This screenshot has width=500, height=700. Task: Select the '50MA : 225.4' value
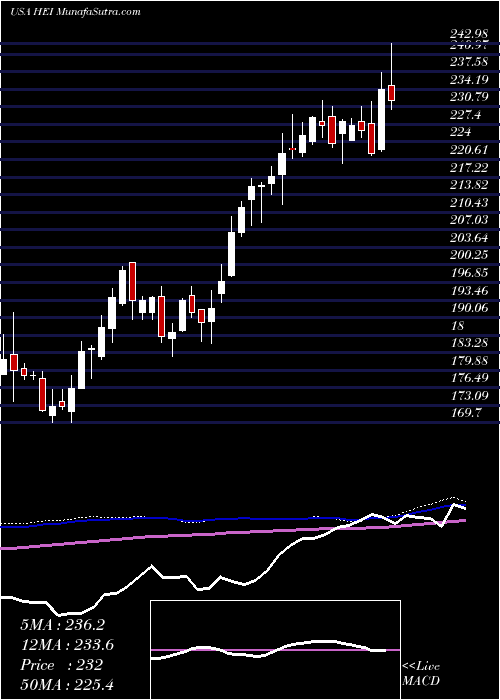click(x=67, y=685)
